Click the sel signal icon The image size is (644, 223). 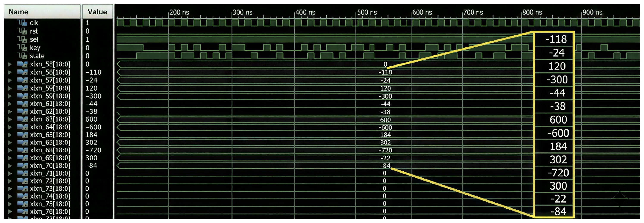[x=22, y=39]
